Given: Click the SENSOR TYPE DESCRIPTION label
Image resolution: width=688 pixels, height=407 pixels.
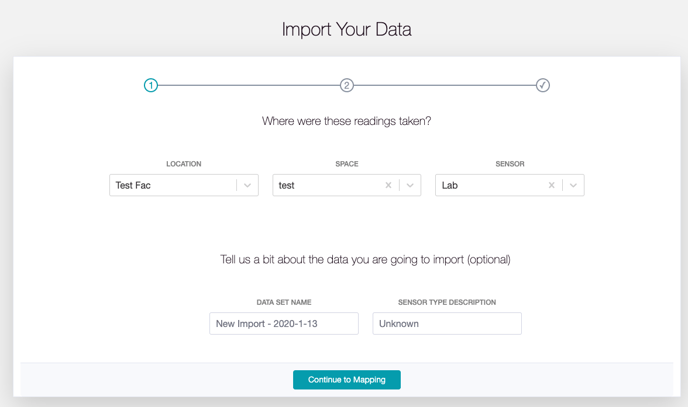Looking at the screenshot, I should [x=447, y=302].
